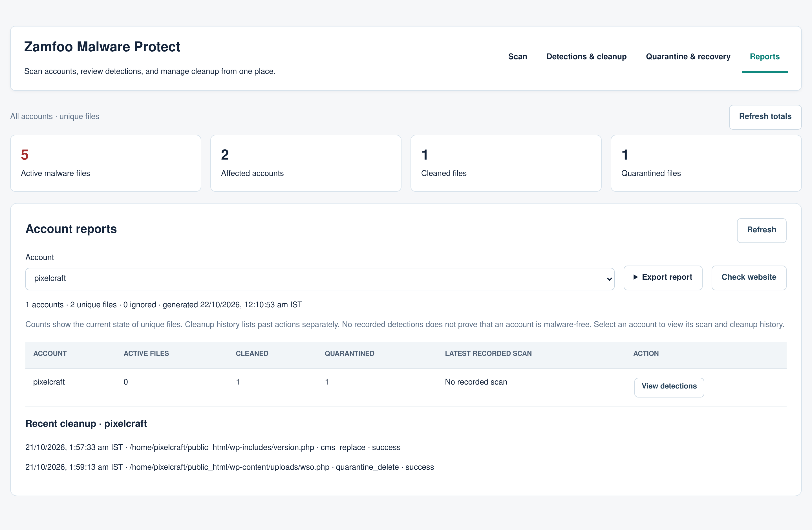Click the Zamfoo Malware Protect title
Image resolution: width=812 pixels, height=530 pixels.
pos(102,47)
